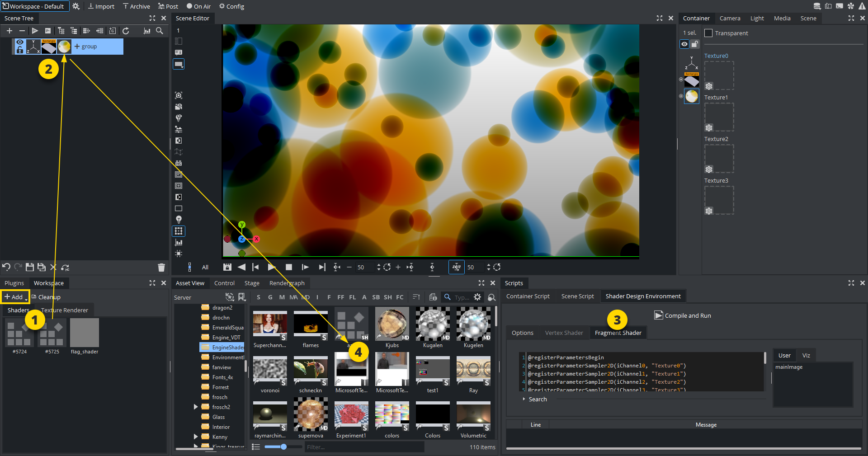
Task: Expand the Kenny folder
Action: [196, 437]
